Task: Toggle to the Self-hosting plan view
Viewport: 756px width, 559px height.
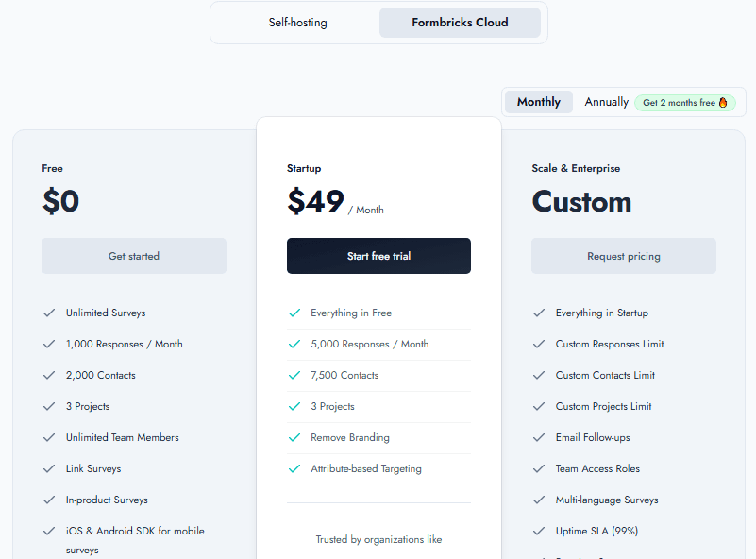Action: (x=297, y=22)
